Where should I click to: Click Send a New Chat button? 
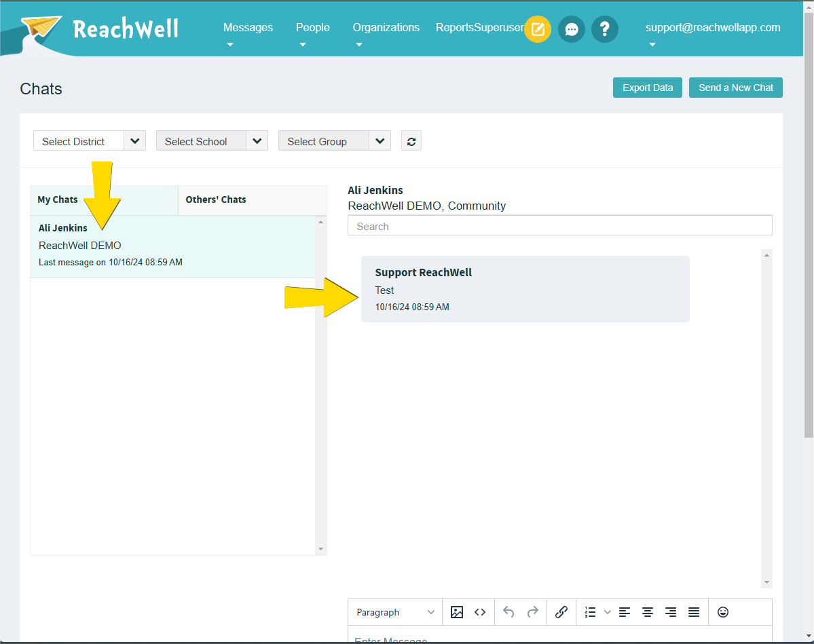pyautogui.click(x=736, y=88)
